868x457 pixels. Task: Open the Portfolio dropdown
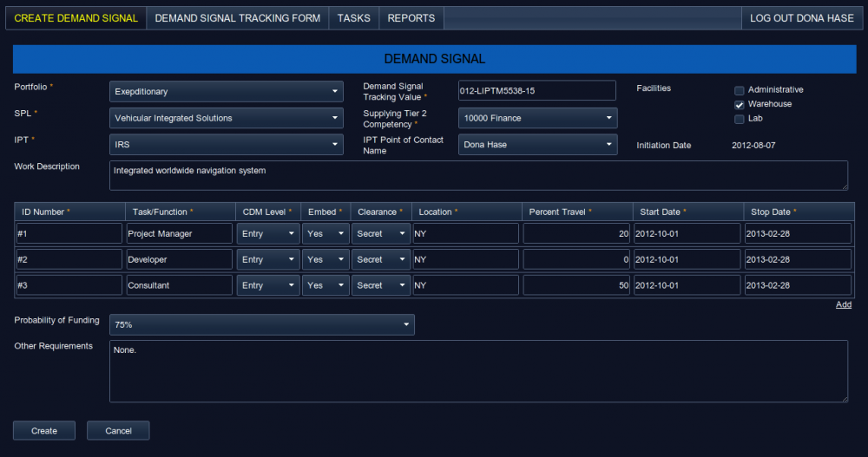coord(226,91)
